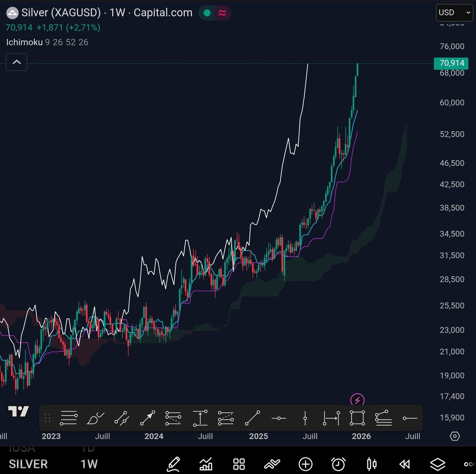The image size is (476, 474).
Task: Click the 2023 label on time axis
Action: [x=51, y=436]
